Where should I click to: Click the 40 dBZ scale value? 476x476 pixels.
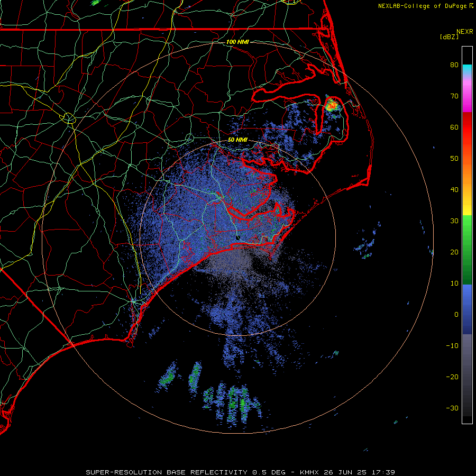click(x=454, y=190)
